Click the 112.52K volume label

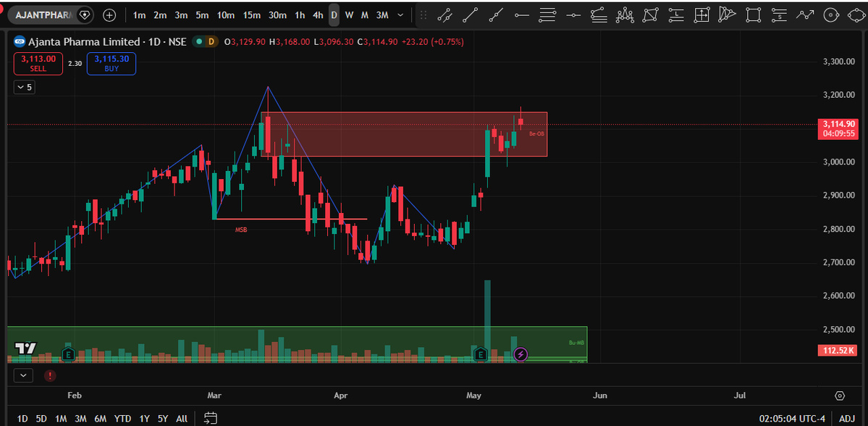pos(837,350)
